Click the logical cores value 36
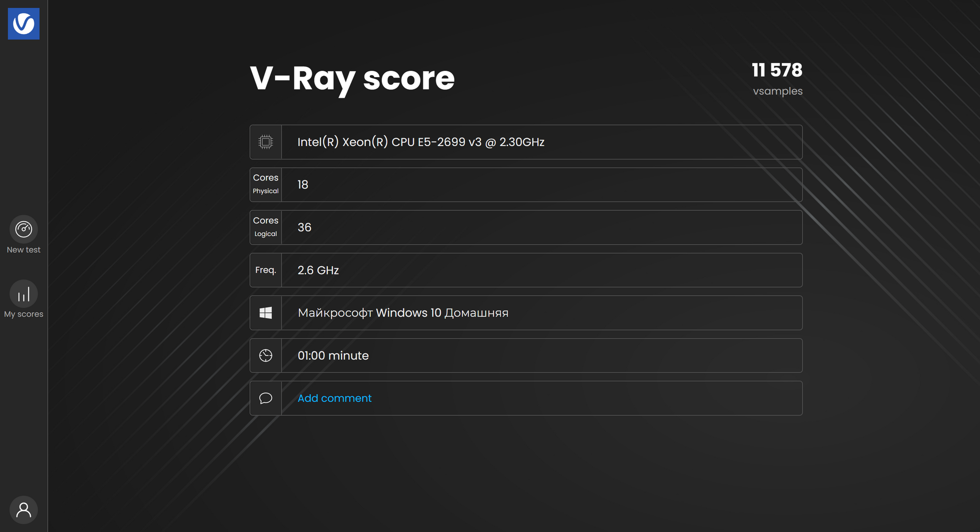Image resolution: width=980 pixels, height=532 pixels. [x=304, y=227]
